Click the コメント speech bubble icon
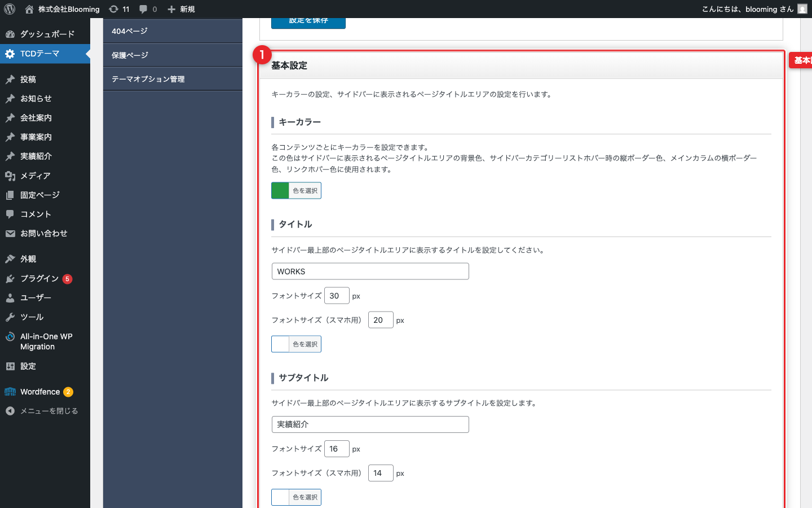 (x=10, y=214)
